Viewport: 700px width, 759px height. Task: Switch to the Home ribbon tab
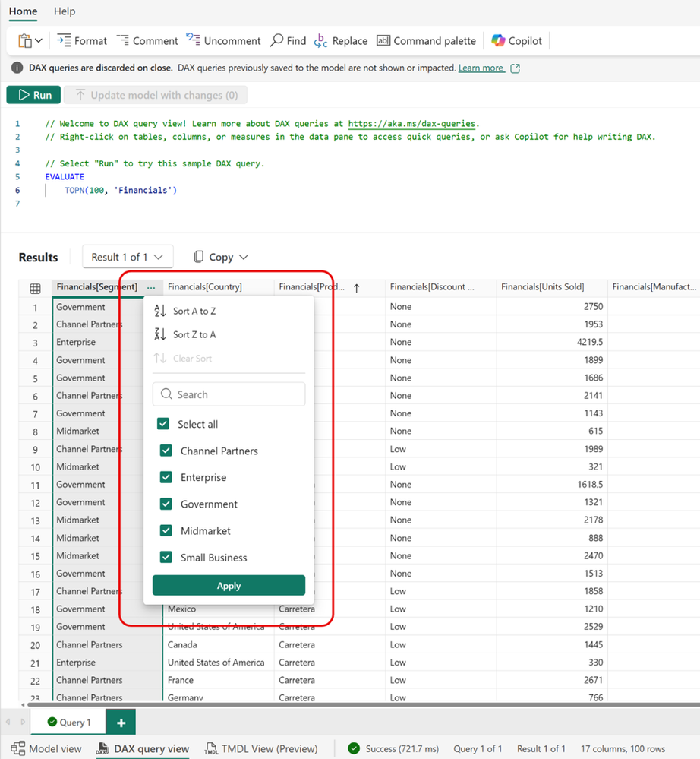click(x=24, y=11)
